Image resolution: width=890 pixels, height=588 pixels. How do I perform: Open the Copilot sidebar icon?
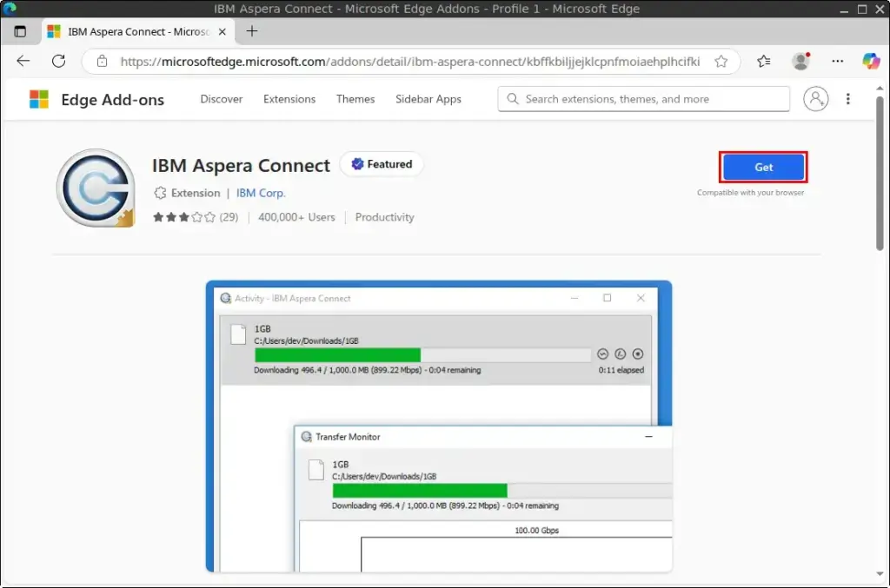[x=871, y=62]
